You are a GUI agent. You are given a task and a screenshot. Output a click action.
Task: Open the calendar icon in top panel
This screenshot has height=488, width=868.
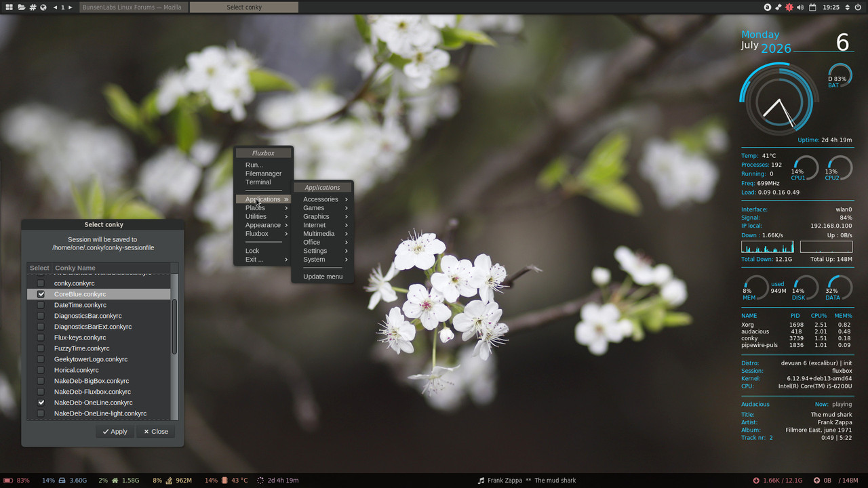812,7
